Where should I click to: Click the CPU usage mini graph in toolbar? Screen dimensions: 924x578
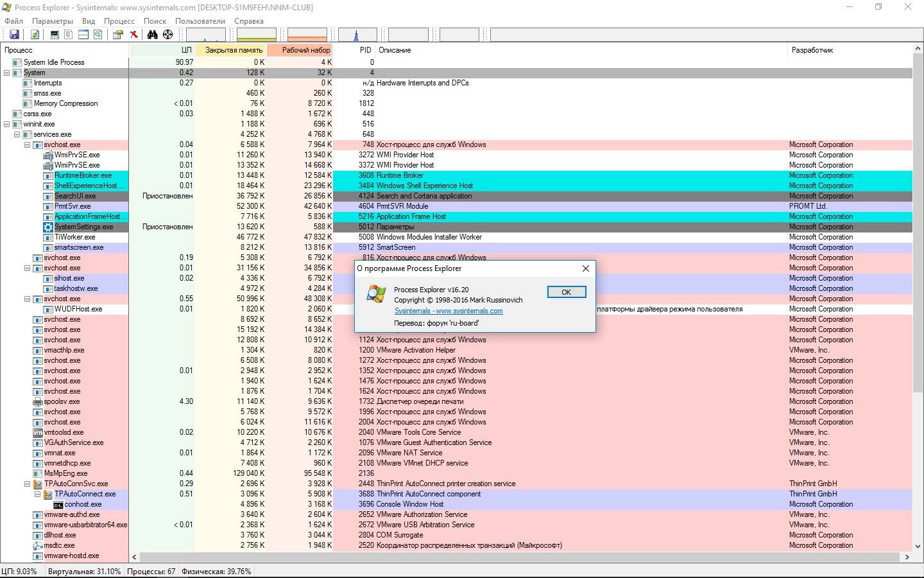click(x=206, y=35)
